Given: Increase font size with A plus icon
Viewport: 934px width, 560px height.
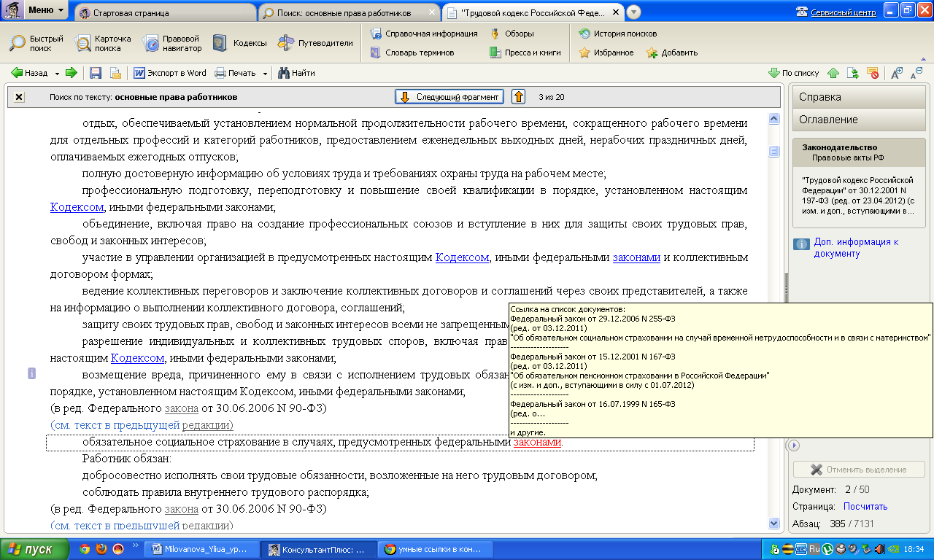Looking at the screenshot, I should [897, 73].
